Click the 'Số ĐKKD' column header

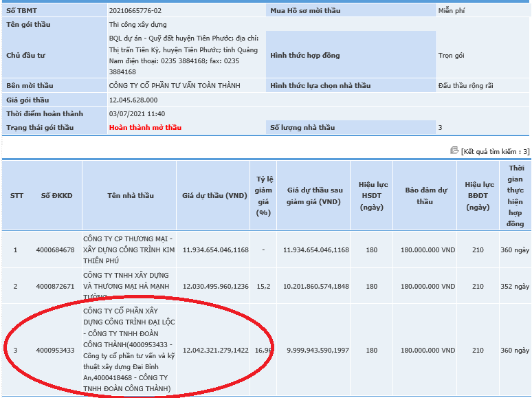[56, 195]
